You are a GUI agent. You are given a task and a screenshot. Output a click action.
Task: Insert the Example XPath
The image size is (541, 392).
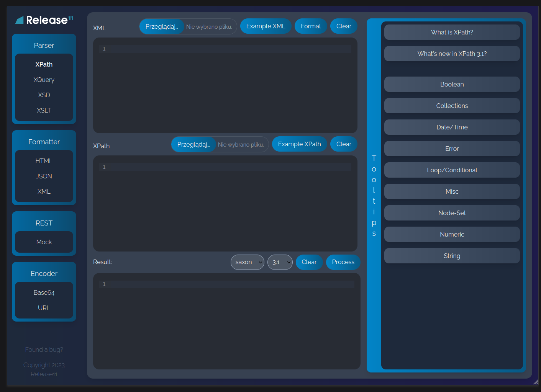pos(299,144)
